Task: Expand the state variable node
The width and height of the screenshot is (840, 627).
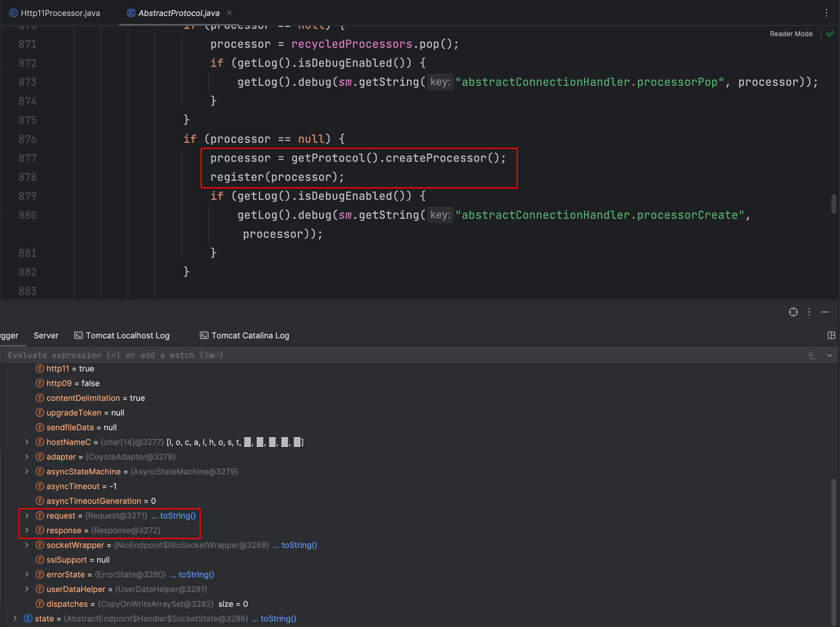Action: [x=15, y=618]
